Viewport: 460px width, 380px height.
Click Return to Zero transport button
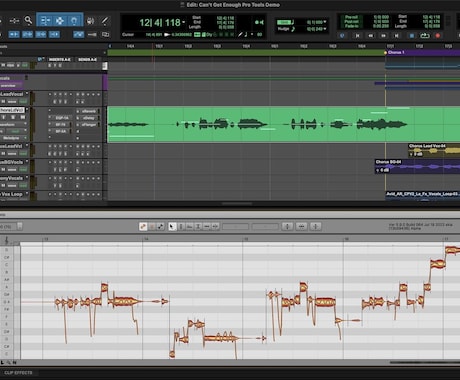(x=358, y=35)
